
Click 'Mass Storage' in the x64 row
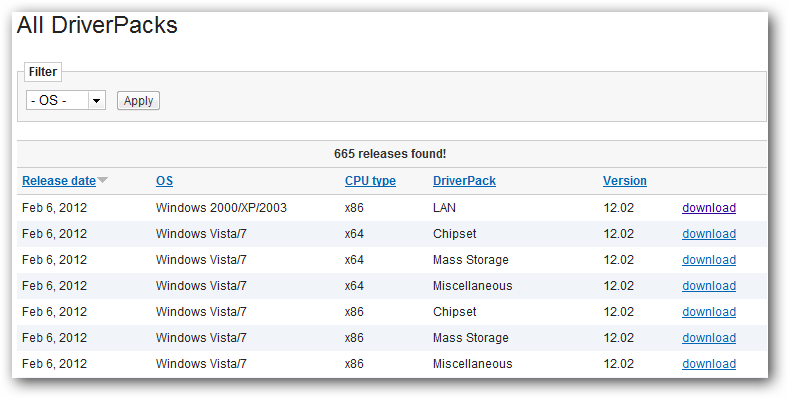tap(471, 260)
